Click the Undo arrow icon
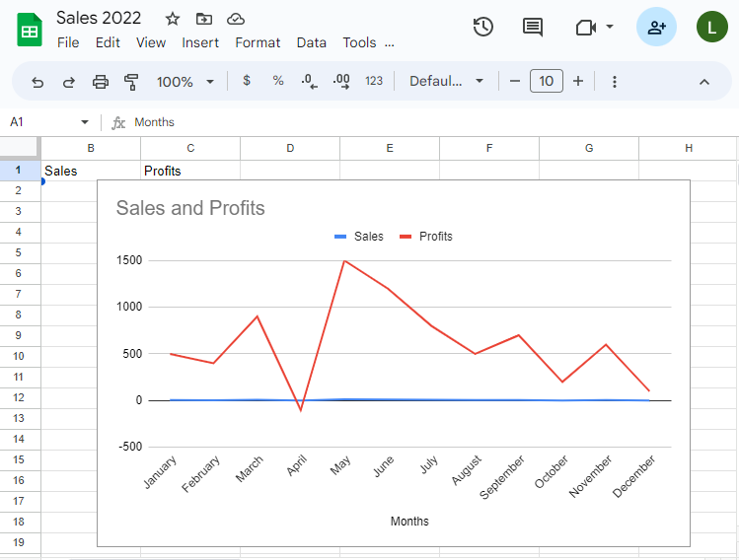Screen dimensions: 739x560 click(37, 82)
